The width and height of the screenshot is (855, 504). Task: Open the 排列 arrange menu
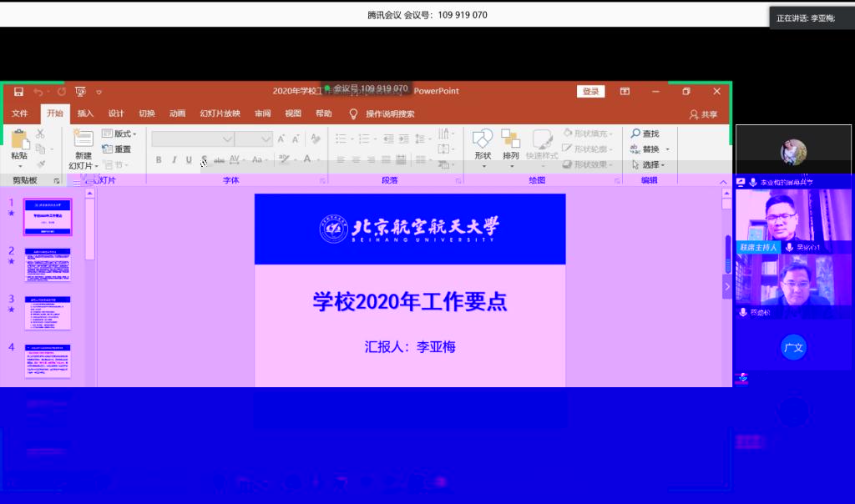511,148
